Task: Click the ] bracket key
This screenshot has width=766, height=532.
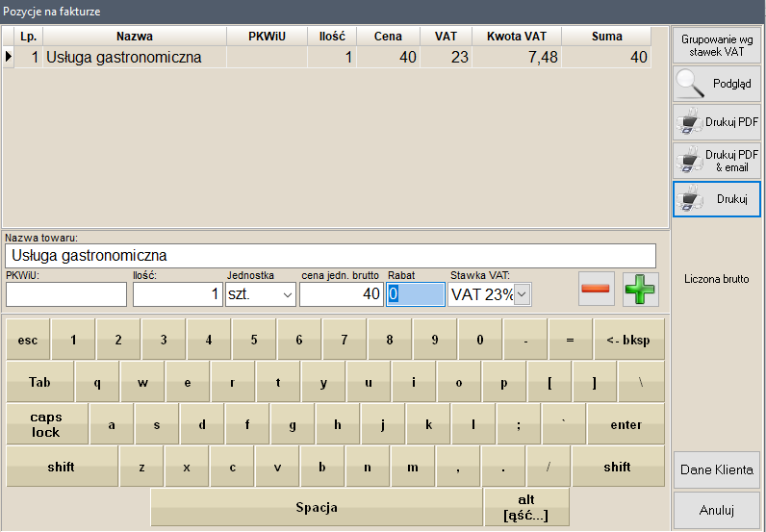Action: 594,383
